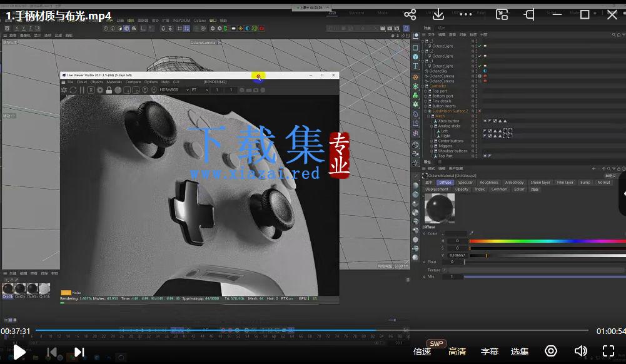626x364 pixels.
Task: Open the HDR/sRGB color space dropdown
Action: (x=174, y=90)
